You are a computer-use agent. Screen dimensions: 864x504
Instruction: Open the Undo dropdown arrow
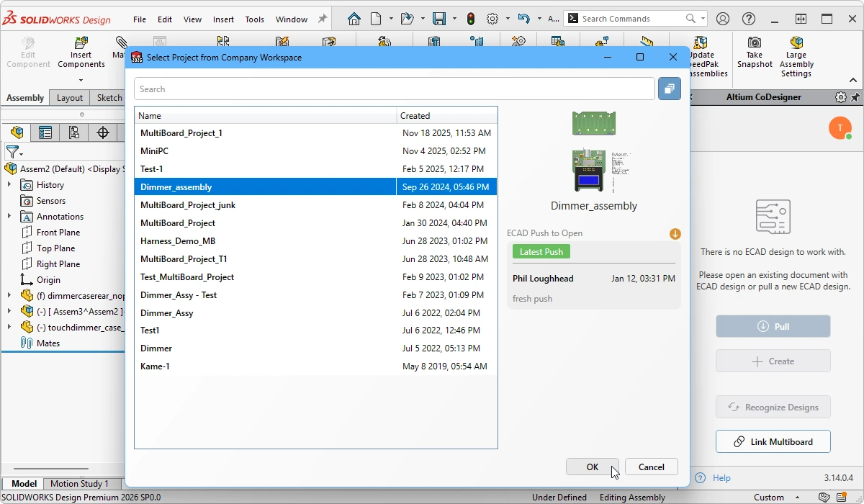538,19
